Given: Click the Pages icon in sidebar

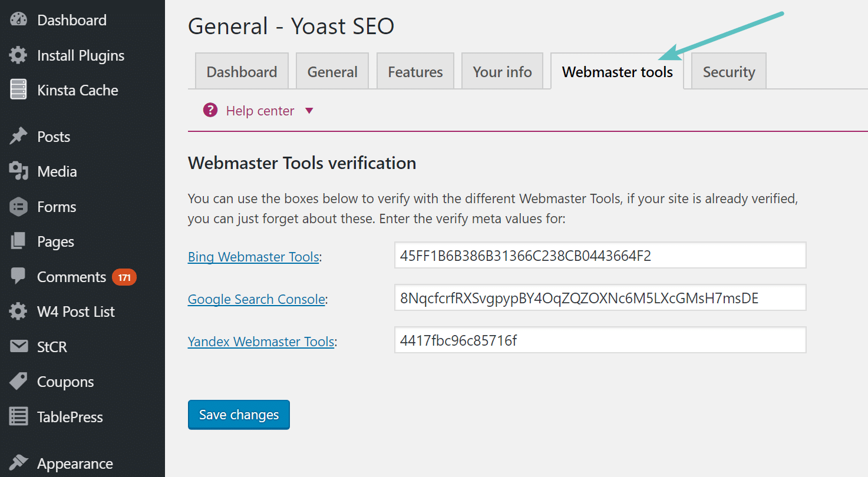Looking at the screenshot, I should [x=18, y=241].
